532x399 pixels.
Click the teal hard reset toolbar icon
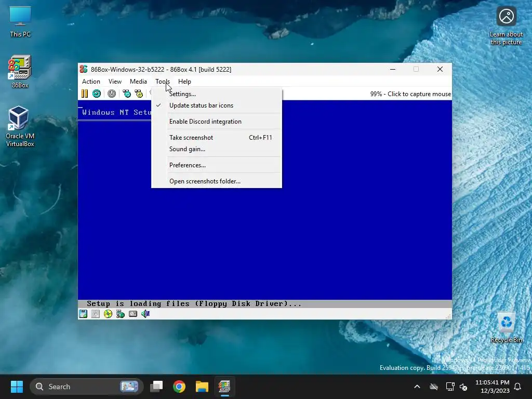click(97, 94)
